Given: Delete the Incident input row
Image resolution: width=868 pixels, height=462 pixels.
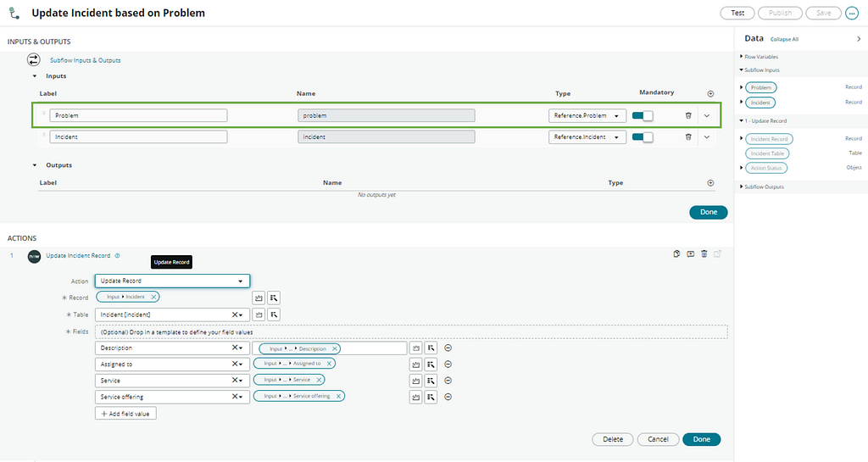Looking at the screenshot, I should [x=688, y=136].
